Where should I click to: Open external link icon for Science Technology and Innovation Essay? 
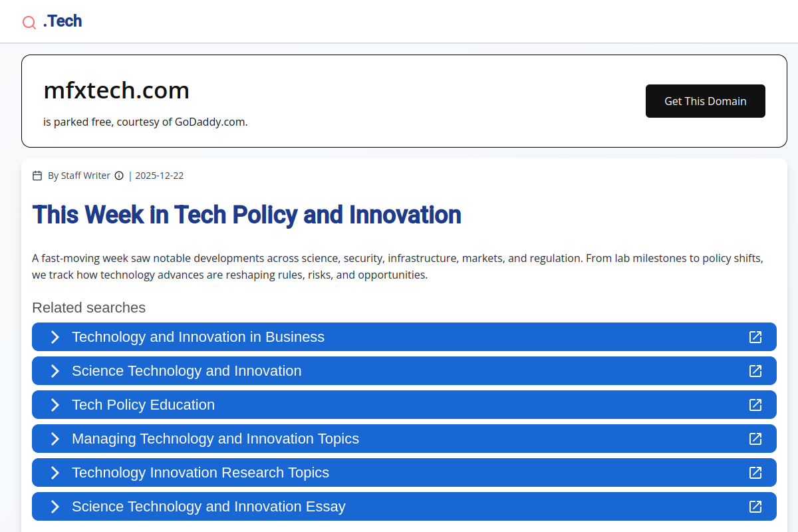(x=755, y=506)
